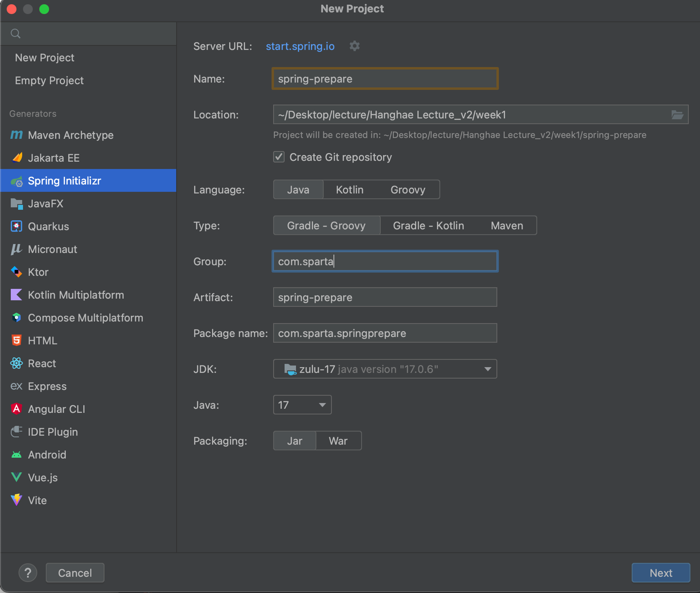Open the start.spring.io link
Image resolution: width=700 pixels, height=593 pixels.
coord(300,46)
